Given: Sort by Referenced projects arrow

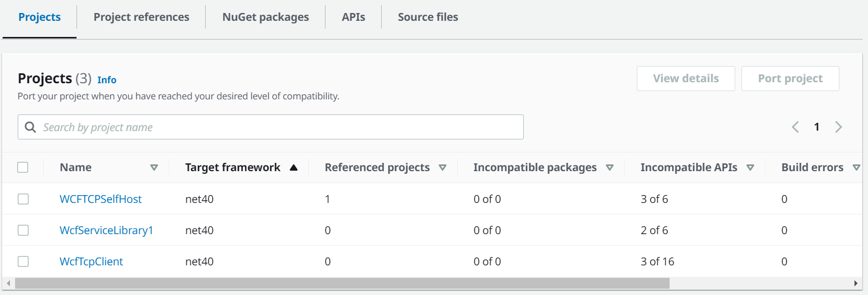Looking at the screenshot, I should 443,168.
